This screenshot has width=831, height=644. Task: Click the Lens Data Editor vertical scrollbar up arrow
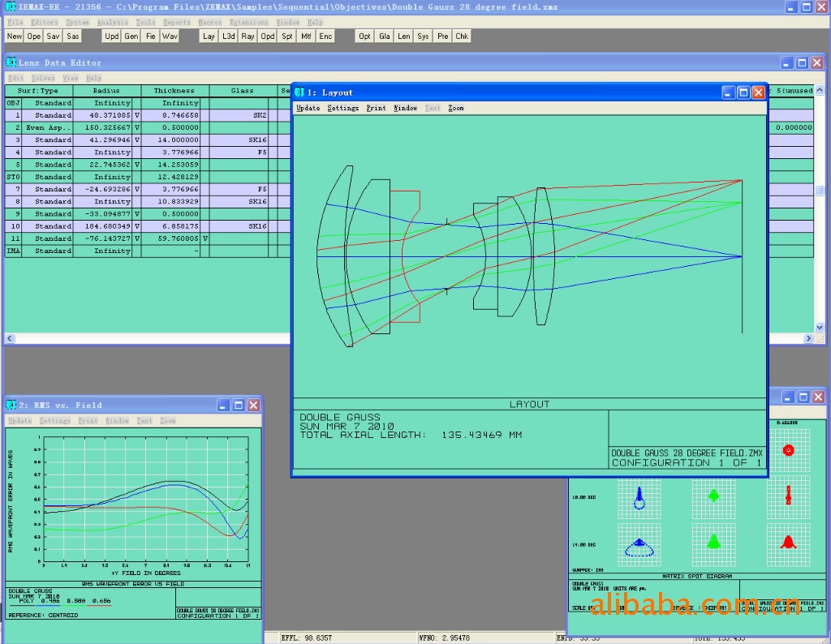(x=820, y=90)
